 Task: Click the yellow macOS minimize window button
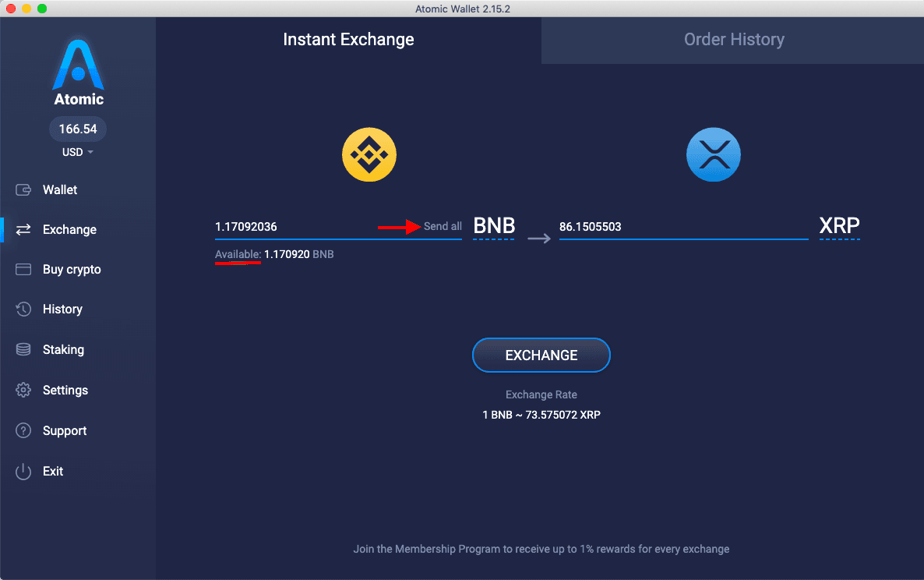point(26,9)
